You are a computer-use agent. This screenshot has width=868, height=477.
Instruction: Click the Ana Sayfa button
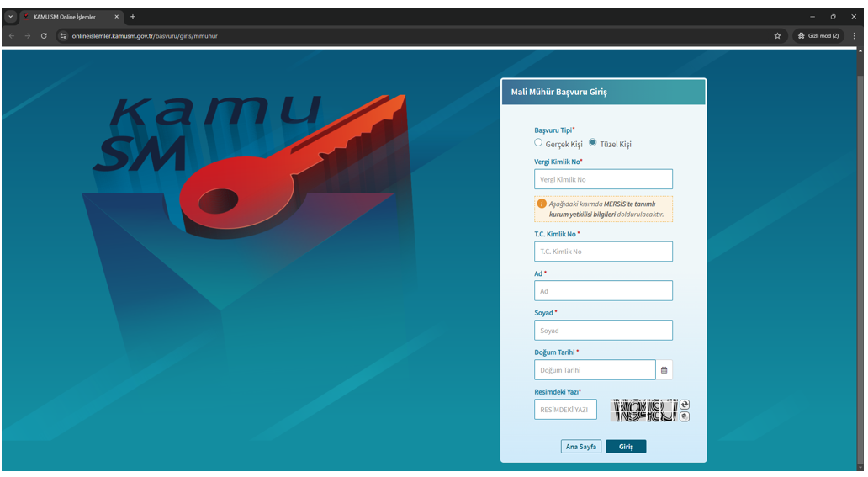pos(581,447)
